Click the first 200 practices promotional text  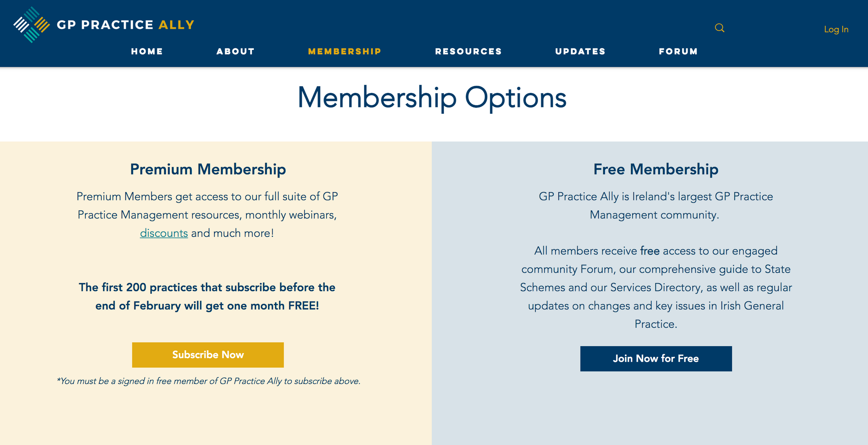(208, 297)
